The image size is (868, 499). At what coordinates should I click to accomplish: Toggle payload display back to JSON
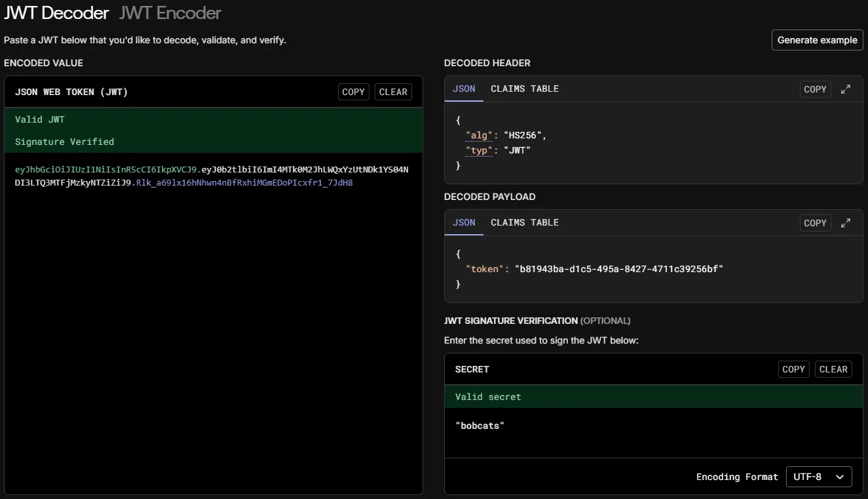pos(464,222)
